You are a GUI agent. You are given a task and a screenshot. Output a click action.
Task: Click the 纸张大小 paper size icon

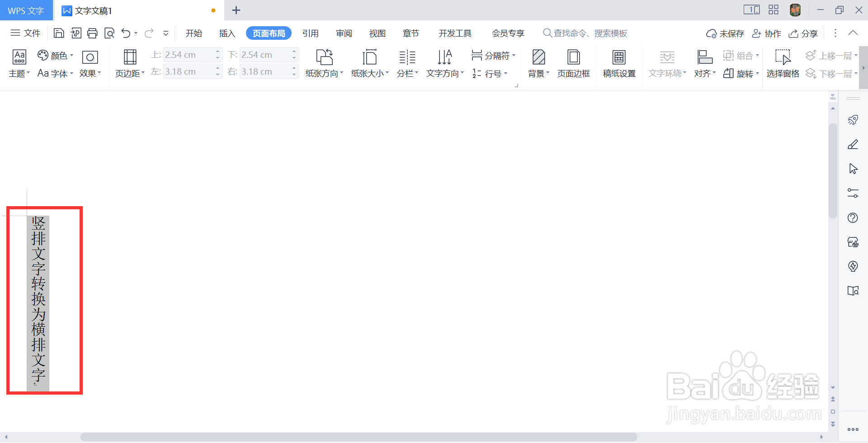369,57
